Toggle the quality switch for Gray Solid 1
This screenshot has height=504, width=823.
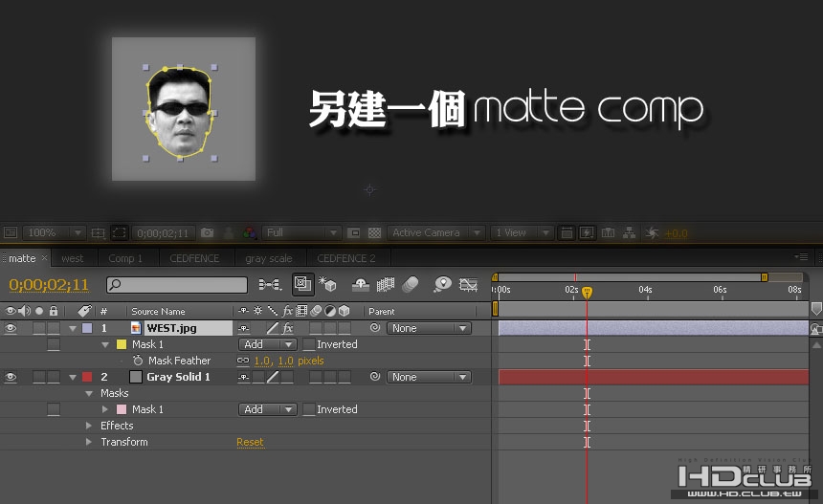[273, 377]
